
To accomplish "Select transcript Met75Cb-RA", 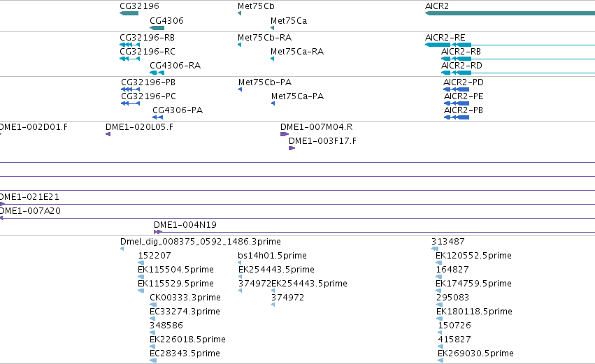I will [x=239, y=45].
